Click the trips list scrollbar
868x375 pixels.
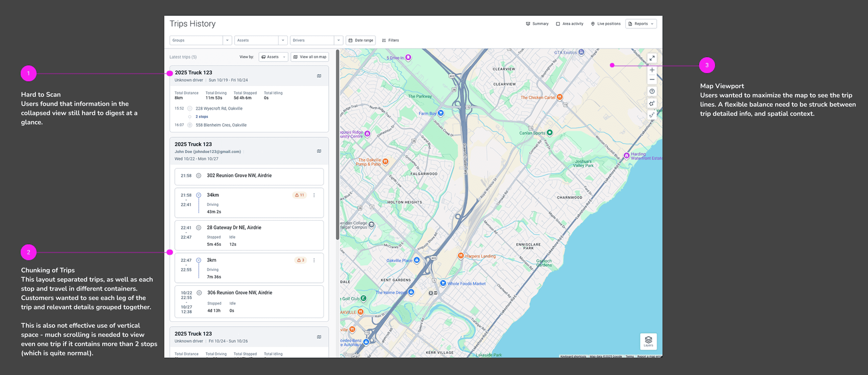337,145
